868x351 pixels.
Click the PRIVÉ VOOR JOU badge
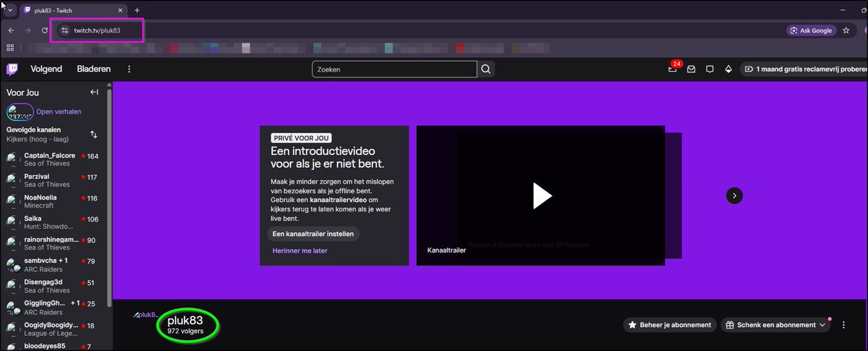coord(302,138)
